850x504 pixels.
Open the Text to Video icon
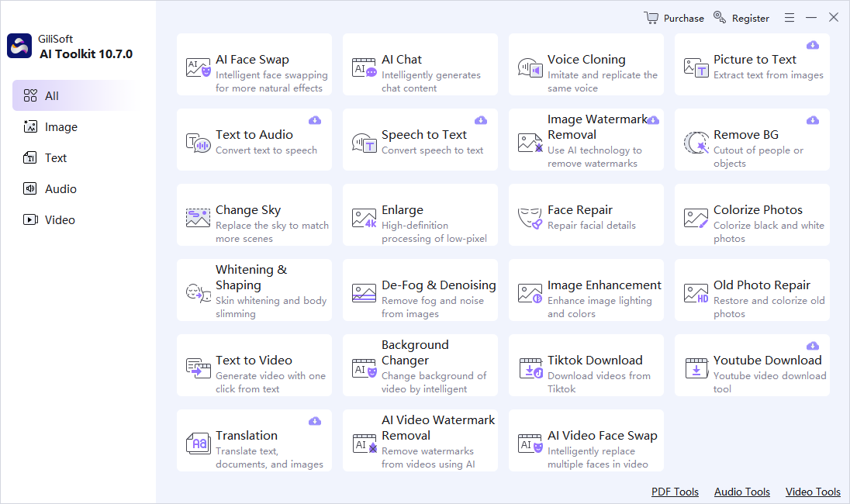pos(198,368)
